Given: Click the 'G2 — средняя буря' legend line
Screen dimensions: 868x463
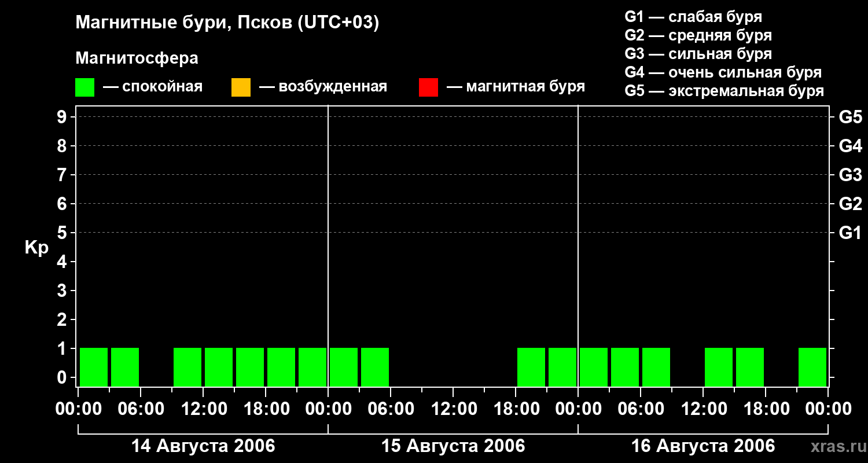Looking at the screenshot, I should tap(698, 35).
